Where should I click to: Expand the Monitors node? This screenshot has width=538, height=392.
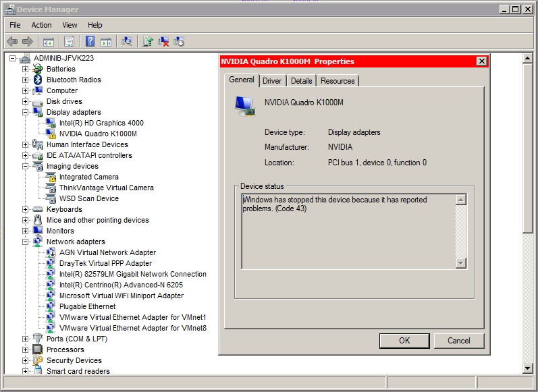click(x=25, y=231)
